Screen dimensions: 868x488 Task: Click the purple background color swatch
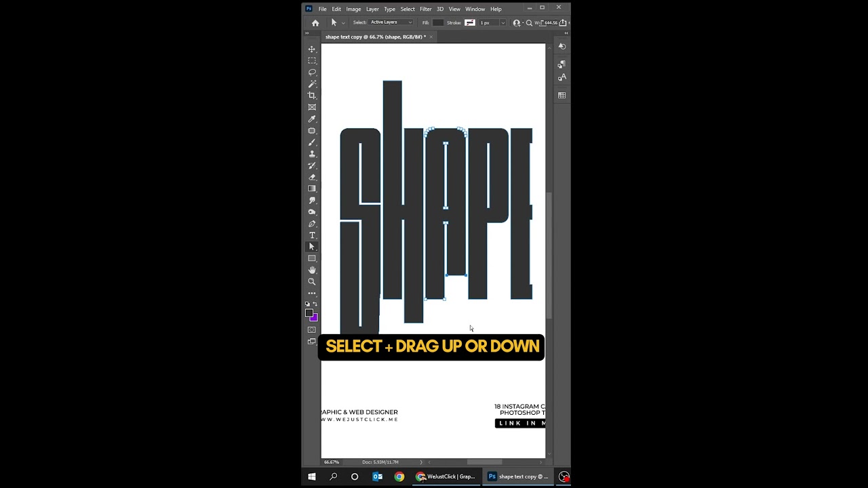click(315, 319)
